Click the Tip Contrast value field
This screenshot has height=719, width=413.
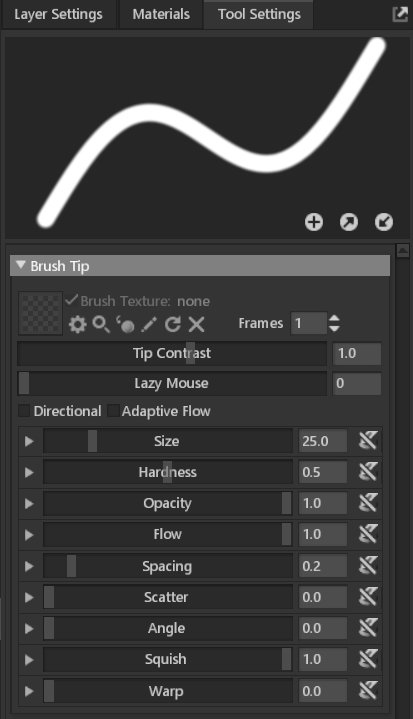click(x=357, y=354)
